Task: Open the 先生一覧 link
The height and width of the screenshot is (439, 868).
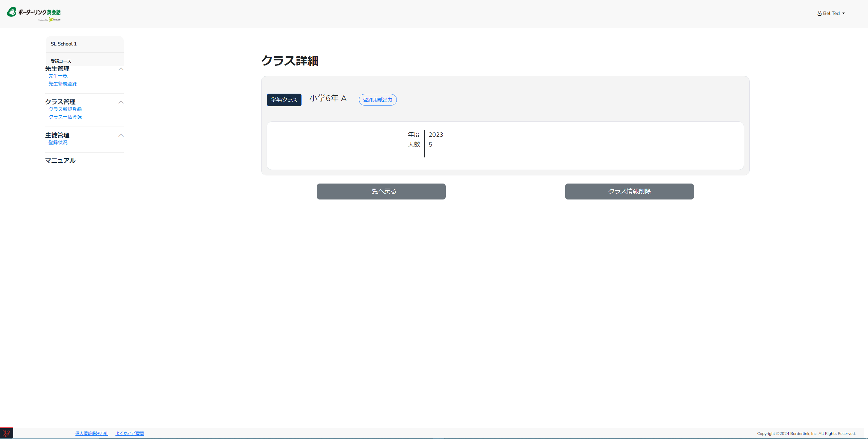Action: 58,76
